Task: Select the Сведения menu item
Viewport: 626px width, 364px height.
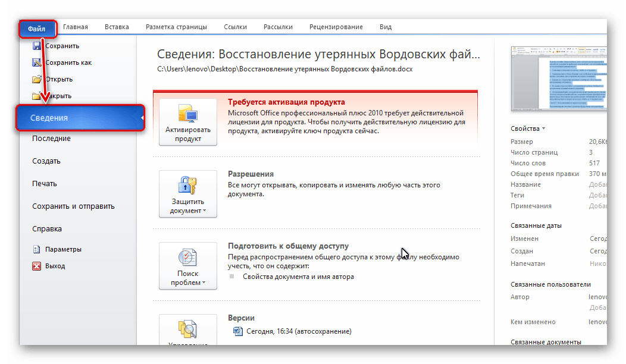Action: pos(80,118)
